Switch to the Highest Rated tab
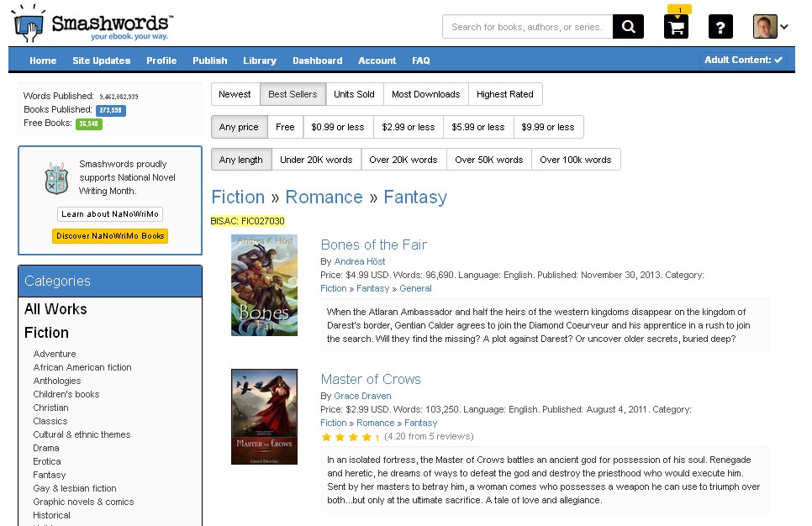This screenshot has width=812, height=526. [505, 94]
